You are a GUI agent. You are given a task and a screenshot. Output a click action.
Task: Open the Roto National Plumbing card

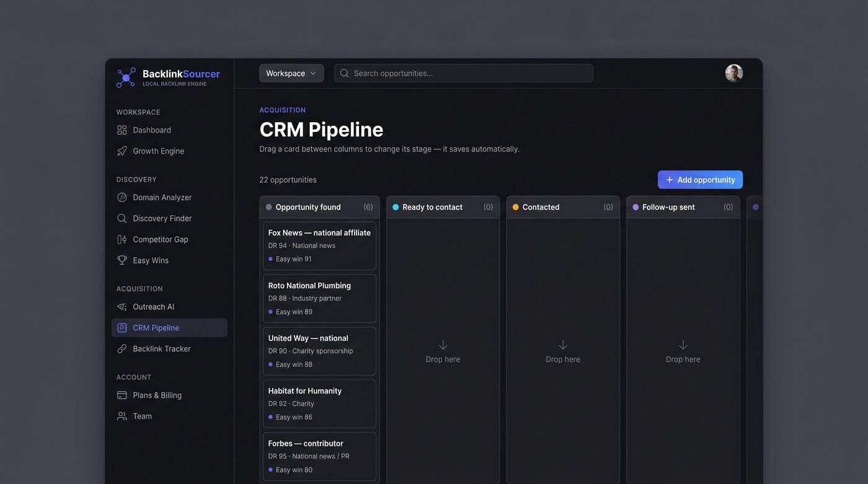[319, 299]
